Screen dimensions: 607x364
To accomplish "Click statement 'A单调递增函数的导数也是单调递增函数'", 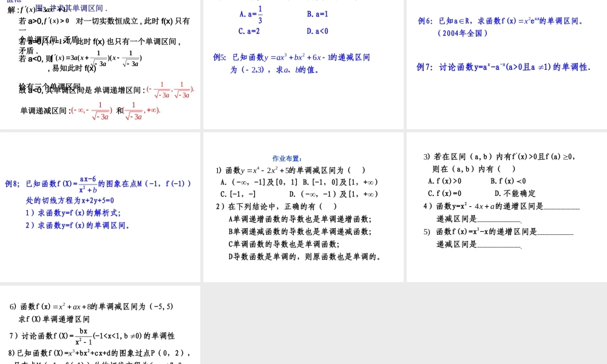I will click(300, 220).
